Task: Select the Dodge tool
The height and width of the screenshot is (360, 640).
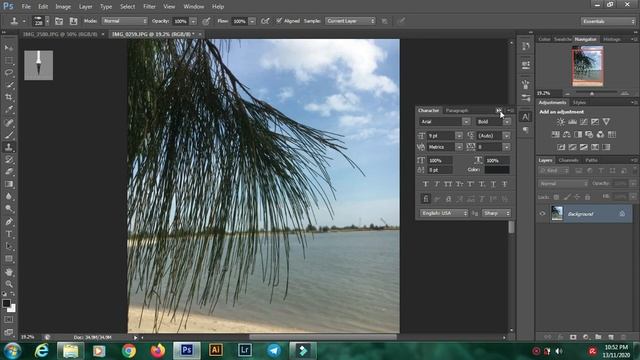Action: tap(9, 209)
